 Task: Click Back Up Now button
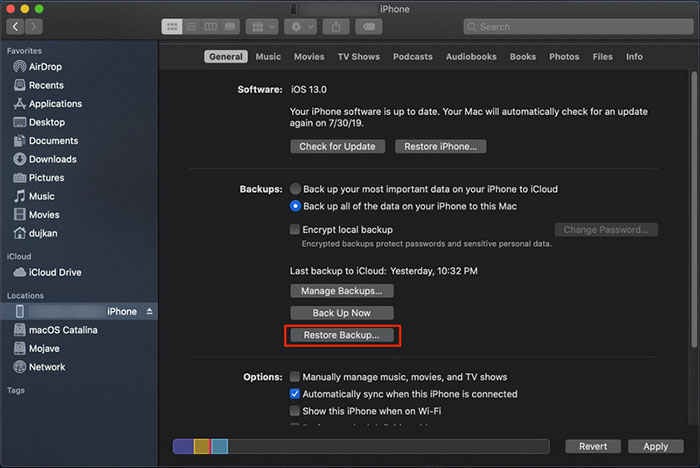(342, 313)
